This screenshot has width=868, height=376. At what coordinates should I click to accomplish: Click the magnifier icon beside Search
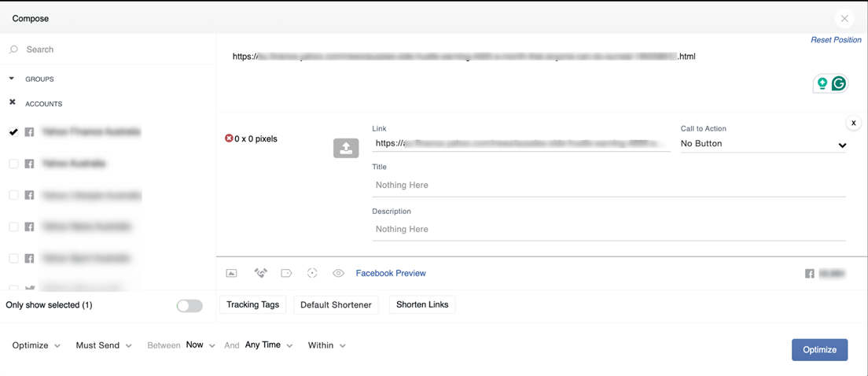click(x=14, y=50)
